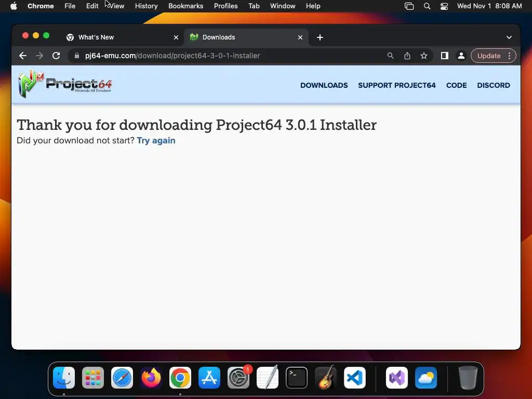The height and width of the screenshot is (399, 532).
Task: Click the date and time clock
Action: [489, 6]
